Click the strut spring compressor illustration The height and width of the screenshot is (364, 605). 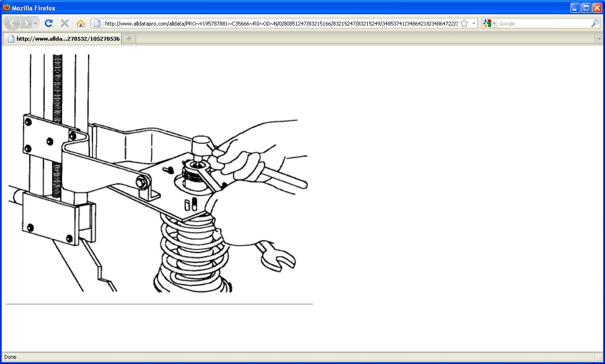[x=158, y=173]
